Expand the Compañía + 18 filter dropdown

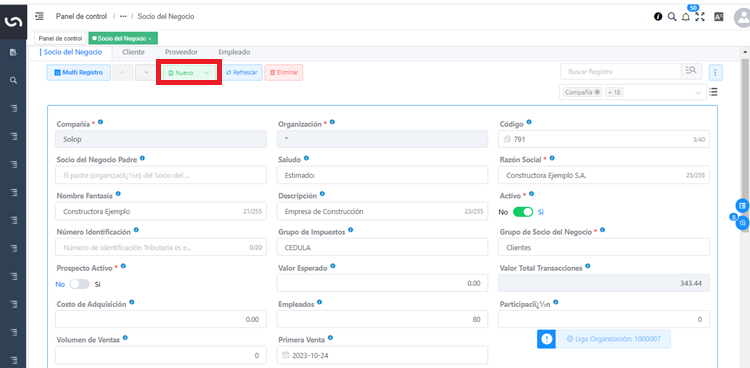pyautogui.click(x=697, y=93)
